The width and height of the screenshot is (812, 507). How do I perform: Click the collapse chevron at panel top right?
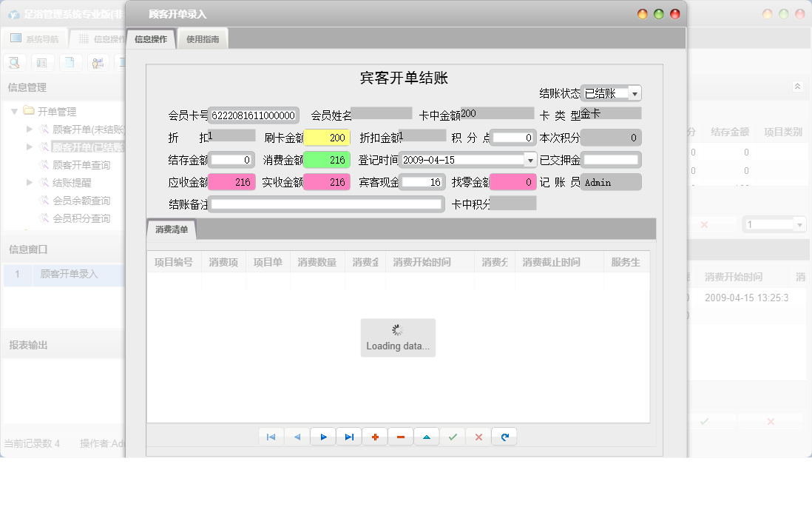pos(799,84)
